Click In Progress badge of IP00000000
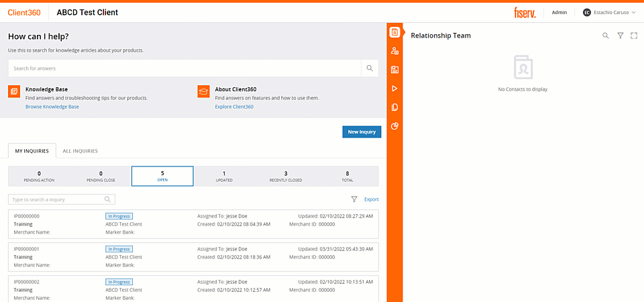 [119, 216]
